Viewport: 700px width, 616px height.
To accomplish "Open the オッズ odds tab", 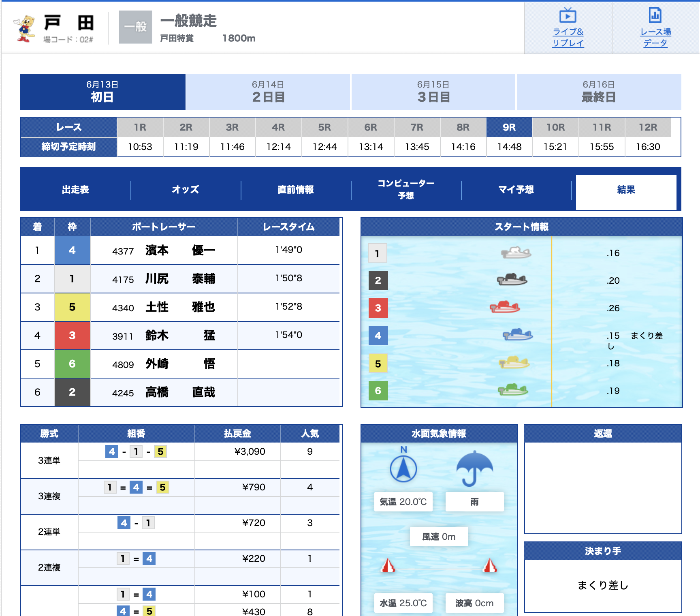I will coord(186,190).
